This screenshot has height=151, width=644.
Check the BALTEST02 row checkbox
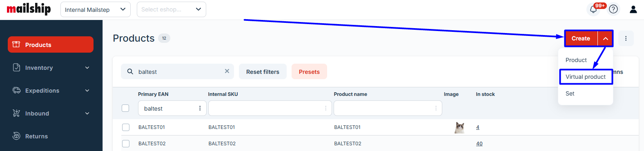pos(126,144)
